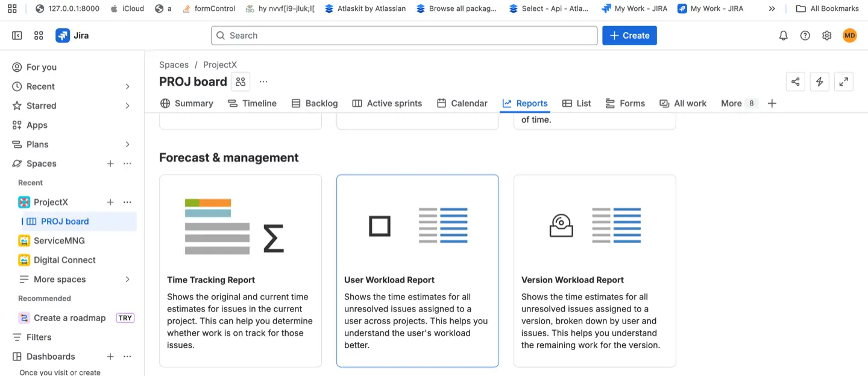Open the app switcher grid icon
The image size is (868, 376).
39,36
